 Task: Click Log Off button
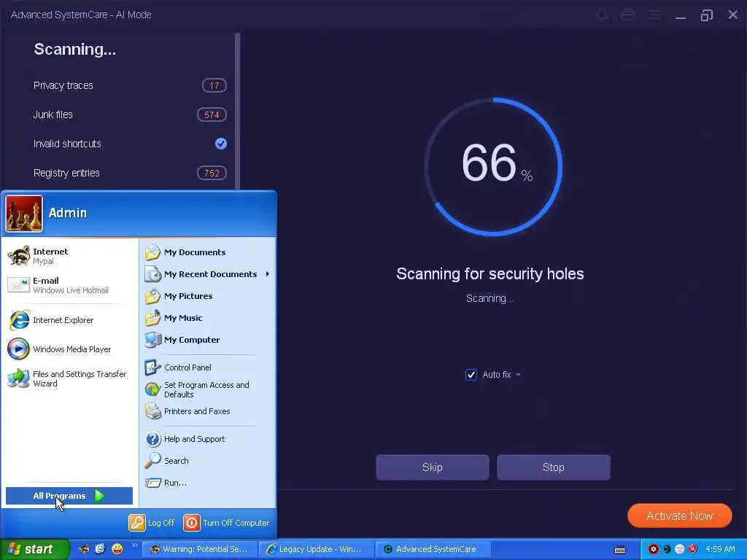point(152,522)
